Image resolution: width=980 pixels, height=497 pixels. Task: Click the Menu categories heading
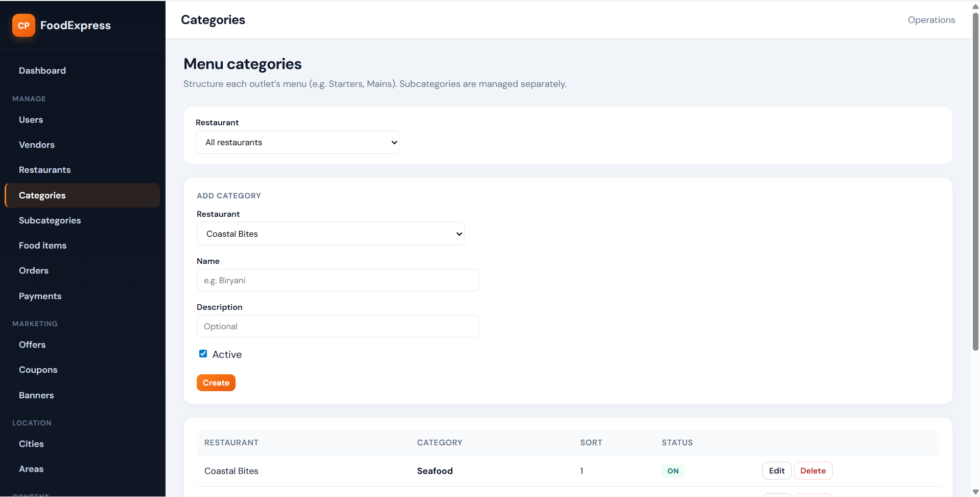[243, 64]
